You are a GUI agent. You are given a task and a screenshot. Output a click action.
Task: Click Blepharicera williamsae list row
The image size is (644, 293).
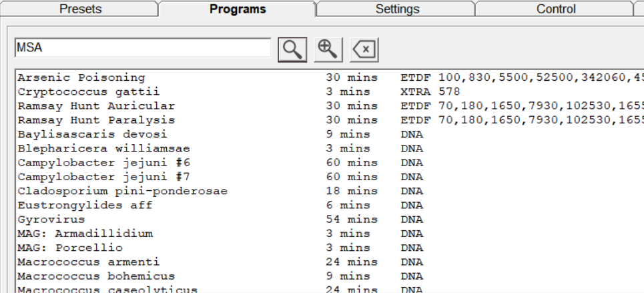(x=103, y=148)
